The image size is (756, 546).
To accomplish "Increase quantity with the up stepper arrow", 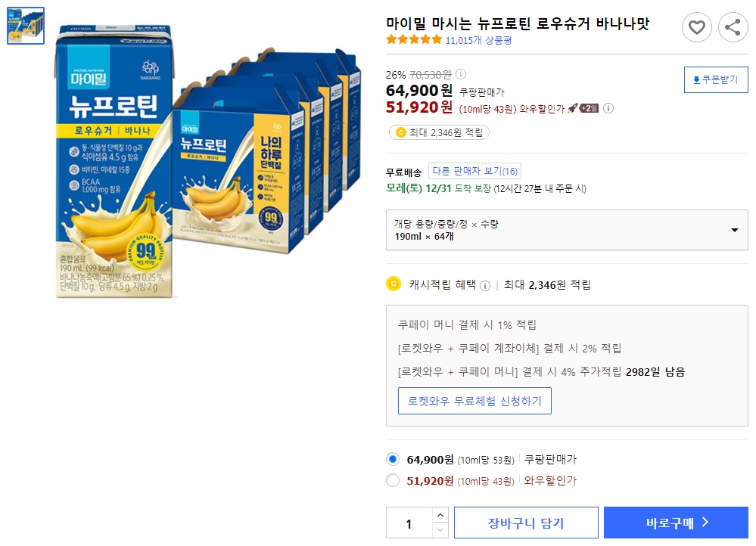I will coord(439,516).
